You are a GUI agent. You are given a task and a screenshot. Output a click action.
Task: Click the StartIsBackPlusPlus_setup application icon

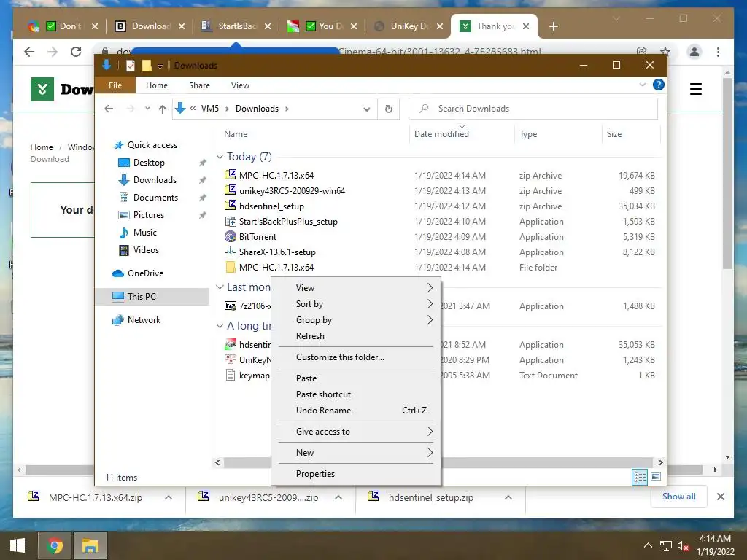[231, 221]
